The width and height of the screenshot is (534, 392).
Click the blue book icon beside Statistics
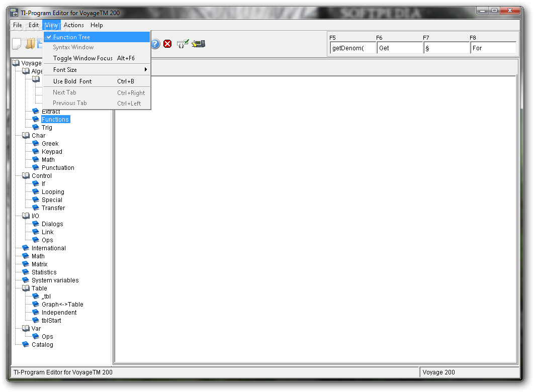tap(26, 272)
